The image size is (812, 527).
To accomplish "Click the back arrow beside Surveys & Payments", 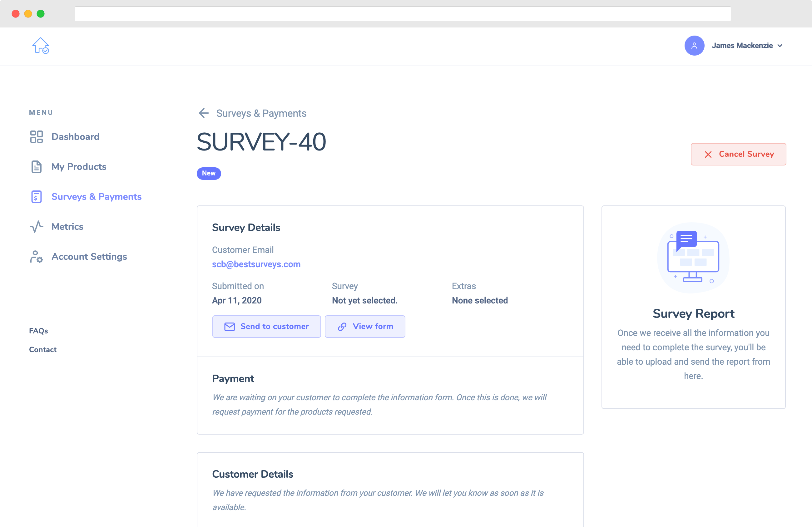I will [x=204, y=113].
